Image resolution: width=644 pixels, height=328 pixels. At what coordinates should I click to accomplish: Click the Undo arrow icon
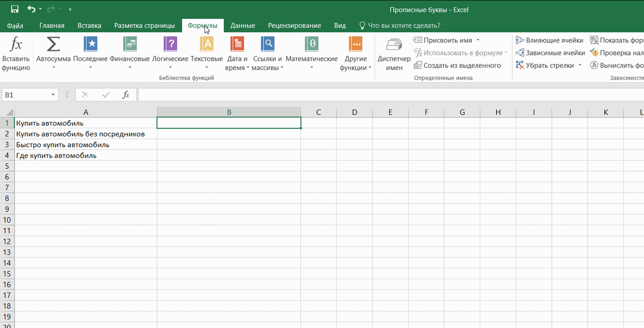tap(32, 9)
